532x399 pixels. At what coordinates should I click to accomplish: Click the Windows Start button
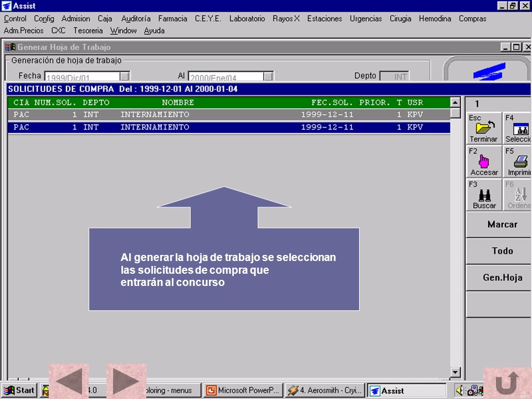(x=20, y=391)
